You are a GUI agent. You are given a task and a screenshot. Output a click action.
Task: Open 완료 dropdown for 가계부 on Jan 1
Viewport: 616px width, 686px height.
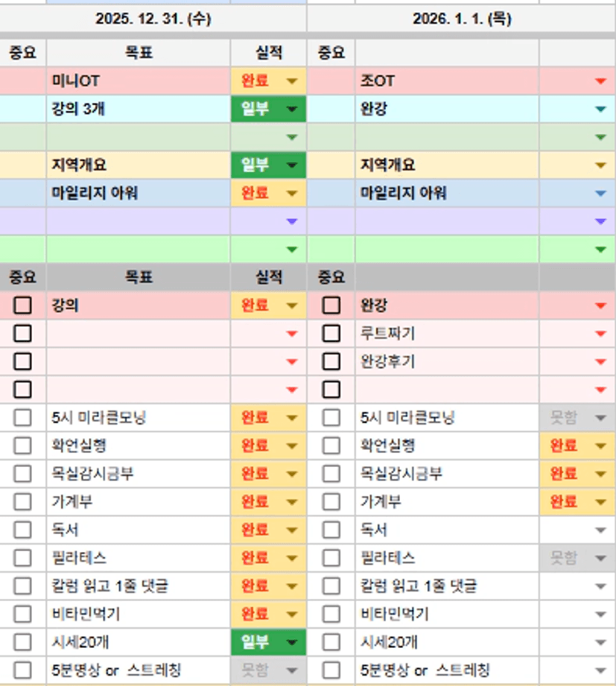(600, 502)
